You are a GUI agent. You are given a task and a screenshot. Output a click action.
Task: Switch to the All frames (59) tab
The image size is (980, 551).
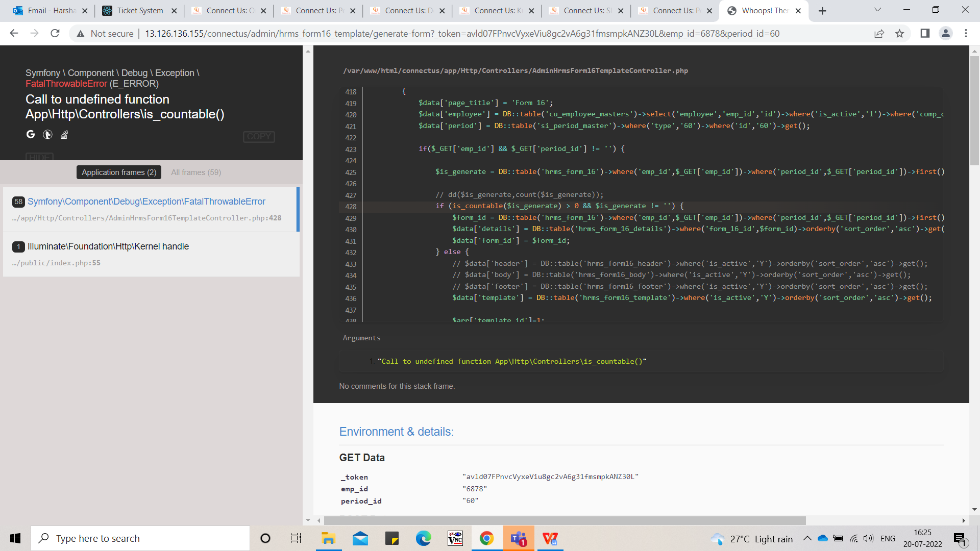click(x=196, y=172)
